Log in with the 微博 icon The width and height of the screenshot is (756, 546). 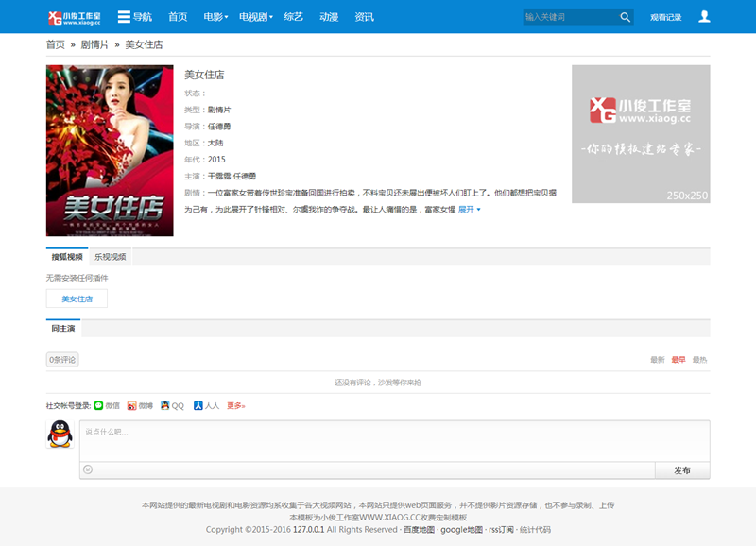click(x=131, y=406)
